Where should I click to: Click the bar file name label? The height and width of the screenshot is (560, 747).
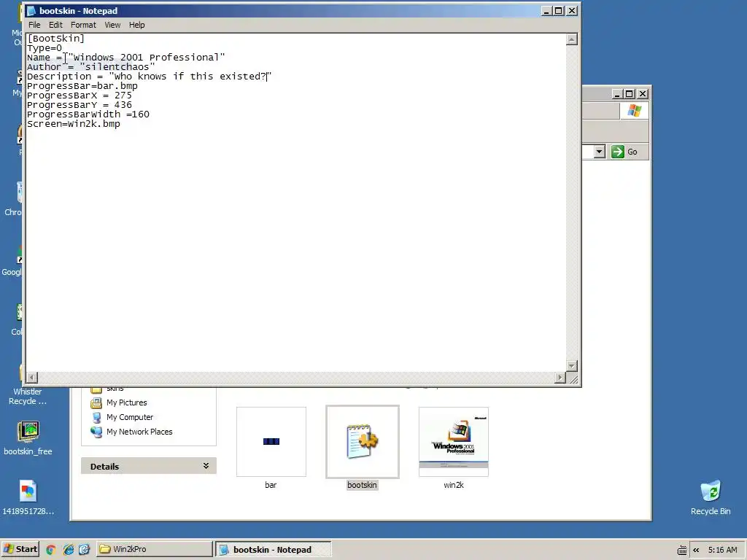tap(271, 485)
